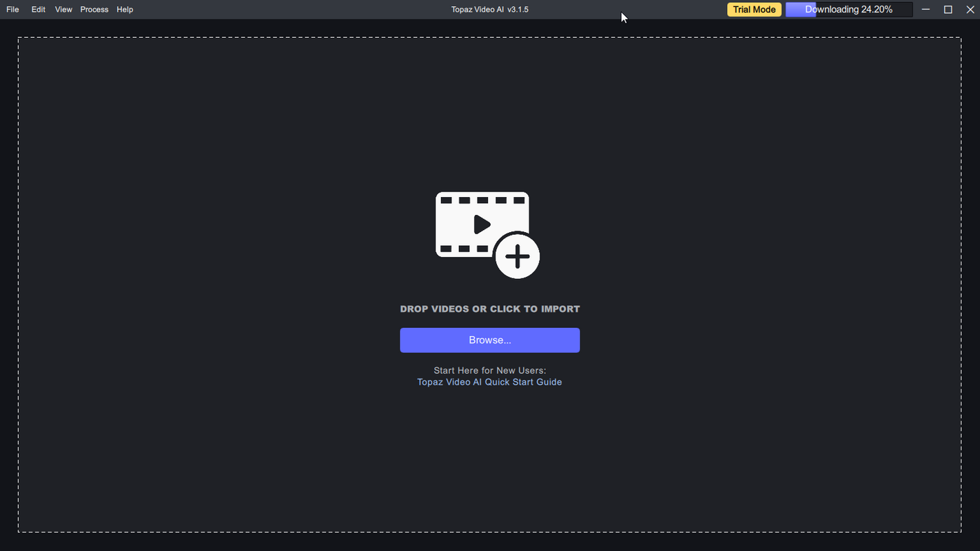Screen dimensions: 980x551
Task: Open the File menu
Action: pos(12,9)
